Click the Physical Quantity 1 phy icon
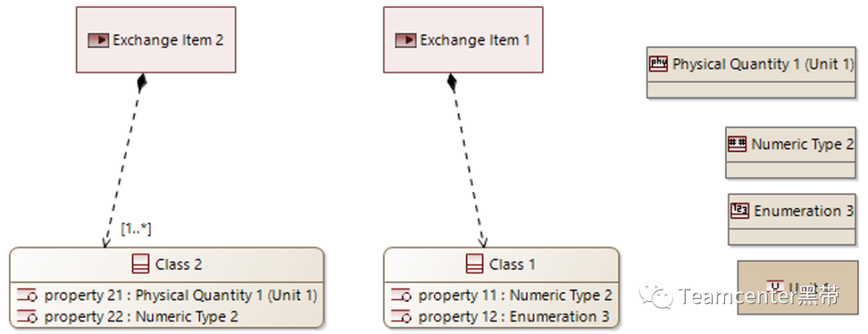 pos(659,63)
